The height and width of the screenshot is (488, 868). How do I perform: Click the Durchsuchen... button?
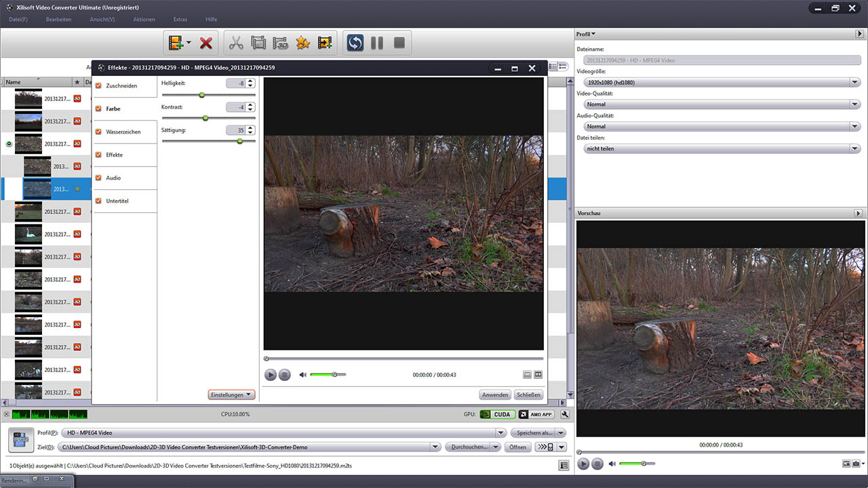[x=468, y=447]
